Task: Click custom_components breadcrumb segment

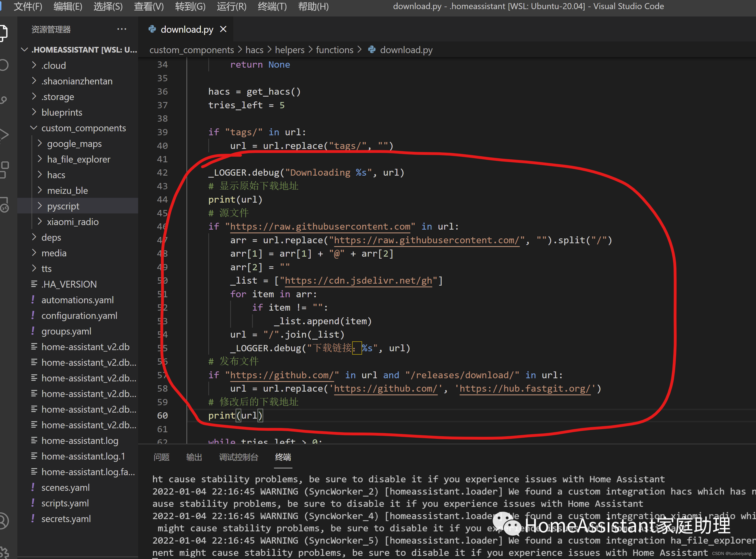Action: point(192,50)
